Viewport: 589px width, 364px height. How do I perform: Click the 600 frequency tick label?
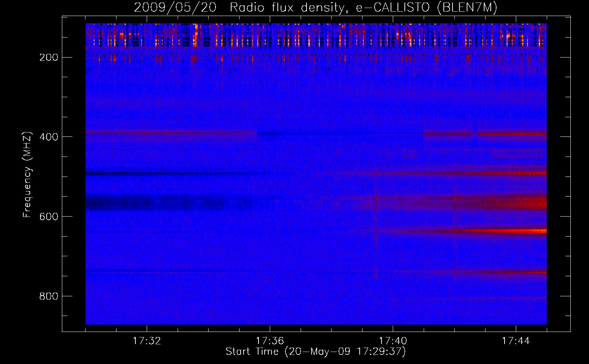tap(49, 217)
